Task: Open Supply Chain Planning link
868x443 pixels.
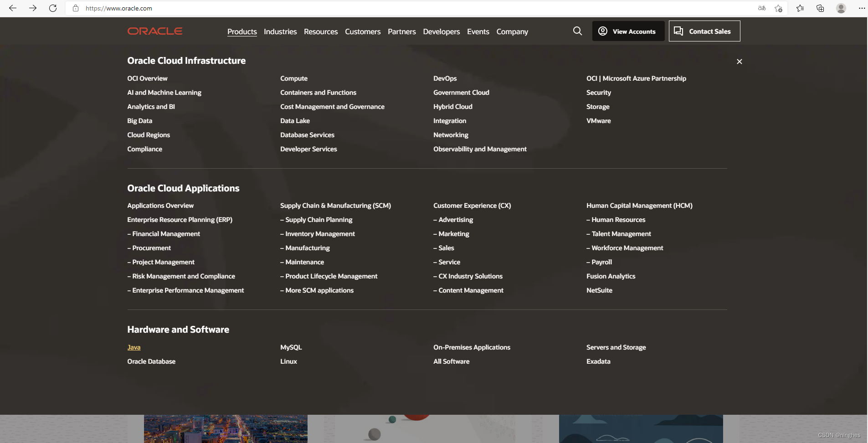Action: point(316,220)
